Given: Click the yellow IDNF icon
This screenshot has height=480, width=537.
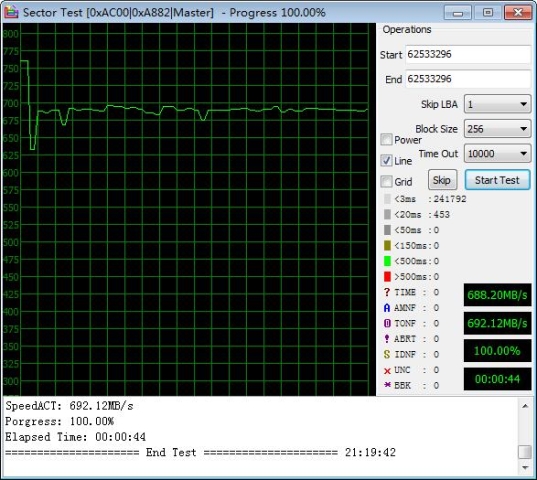Looking at the screenshot, I should click(x=387, y=354).
